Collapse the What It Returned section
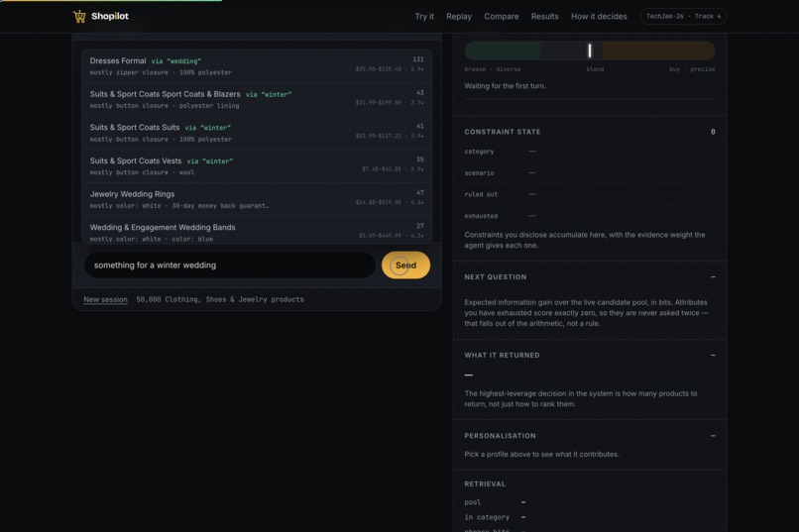This screenshot has height=532, width=799. click(713, 356)
